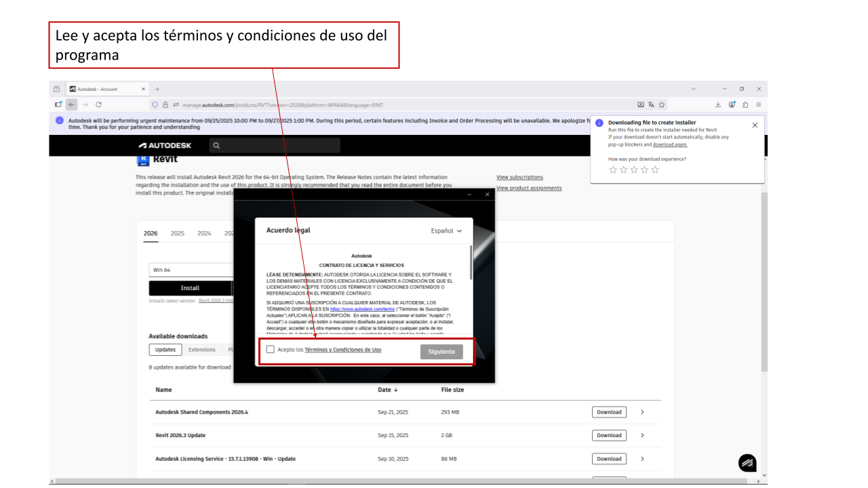Download Autodesk Licensing Service update
868x488 pixels.
tap(609, 459)
